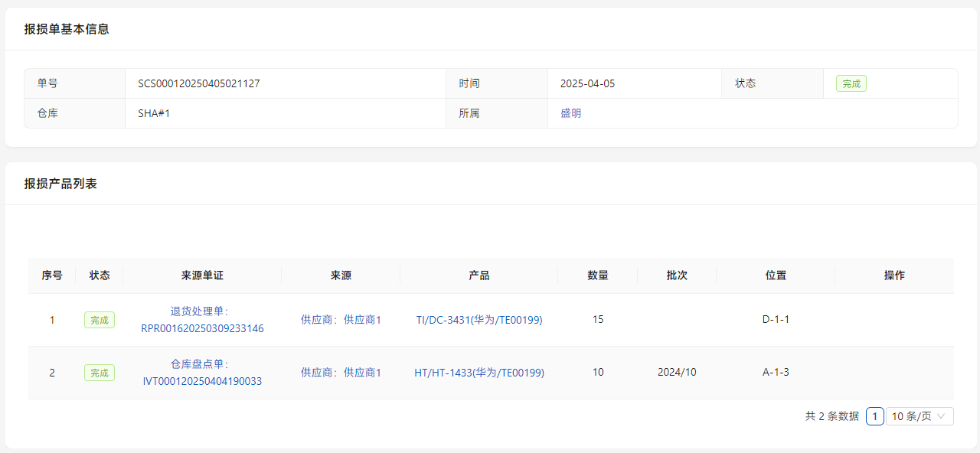Click the 来源单证 column header
Viewport: 980px width, 453px height.
(202, 275)
